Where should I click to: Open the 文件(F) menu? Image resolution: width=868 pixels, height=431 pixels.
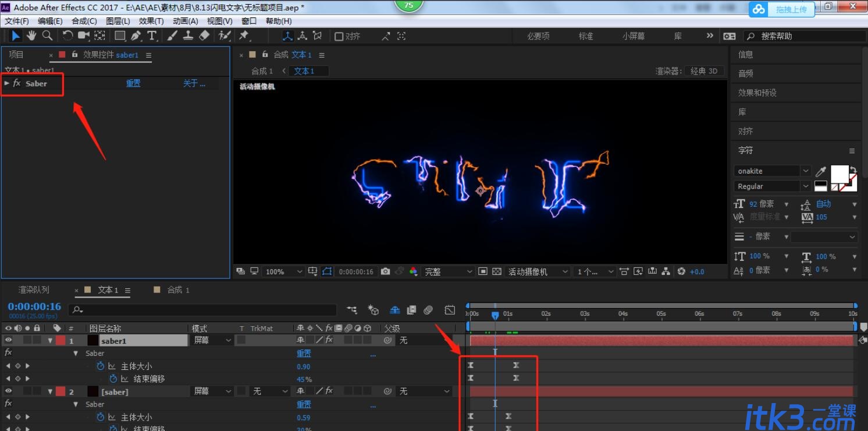[x=17, y=21]
